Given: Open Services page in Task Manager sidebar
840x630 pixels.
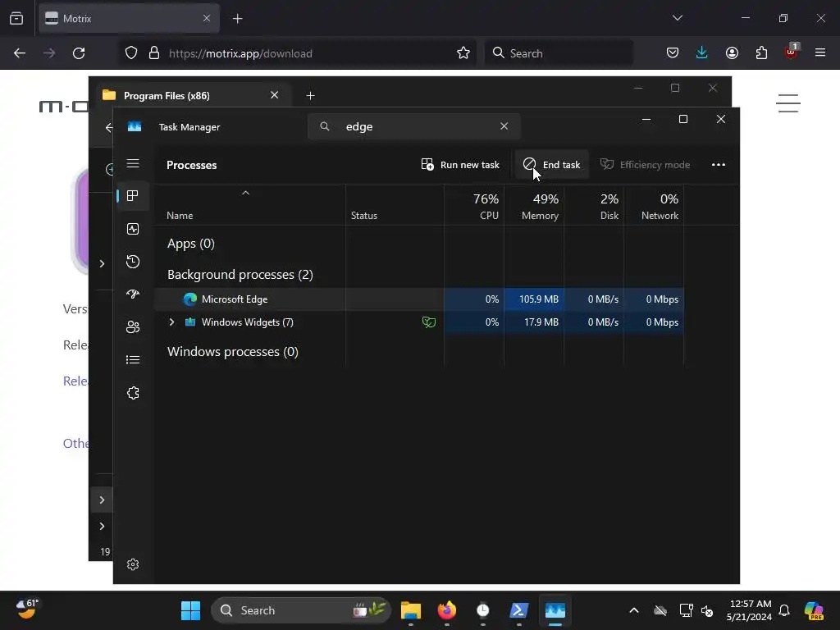Looking at the screenshot, I should 133,393.
